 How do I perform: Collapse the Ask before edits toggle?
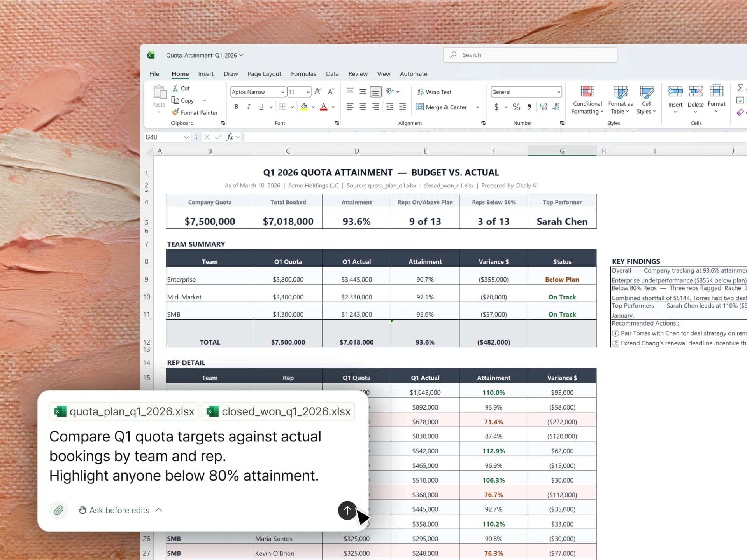158,510
